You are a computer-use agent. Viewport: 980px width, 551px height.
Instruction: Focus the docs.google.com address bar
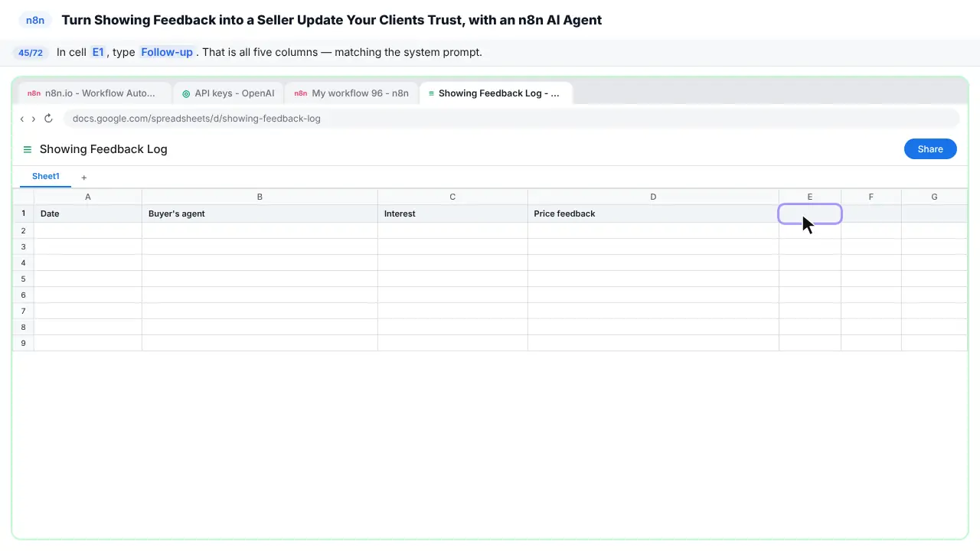(511, 119)
